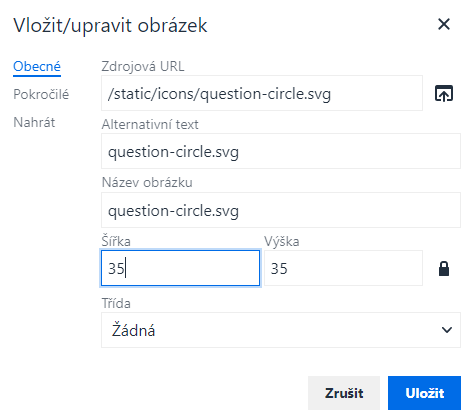Select the Název obrázku input field
Screen dimensions: 469x418
[x=281, y=210]
